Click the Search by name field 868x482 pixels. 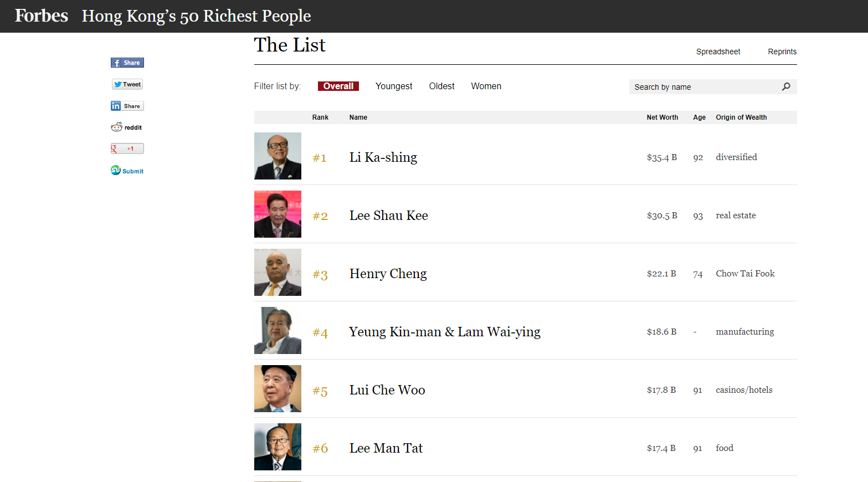click(703, 86)
